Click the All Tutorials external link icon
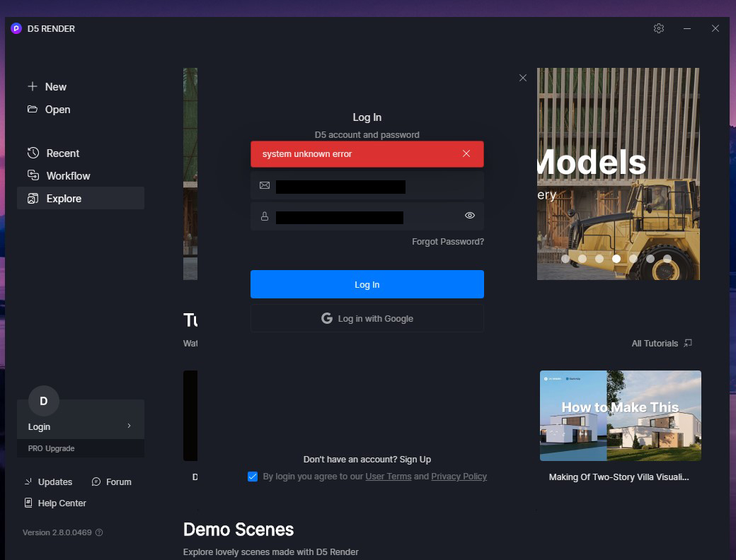 tap(688, 343)
